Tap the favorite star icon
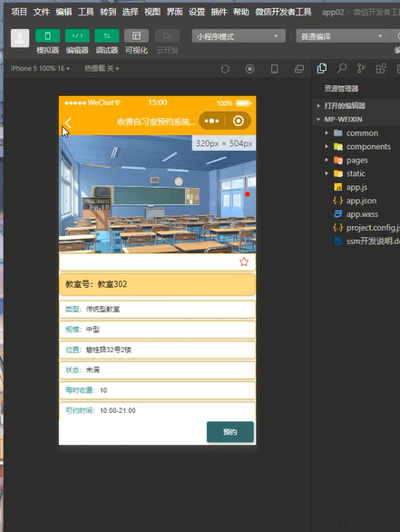 (244, 262)
